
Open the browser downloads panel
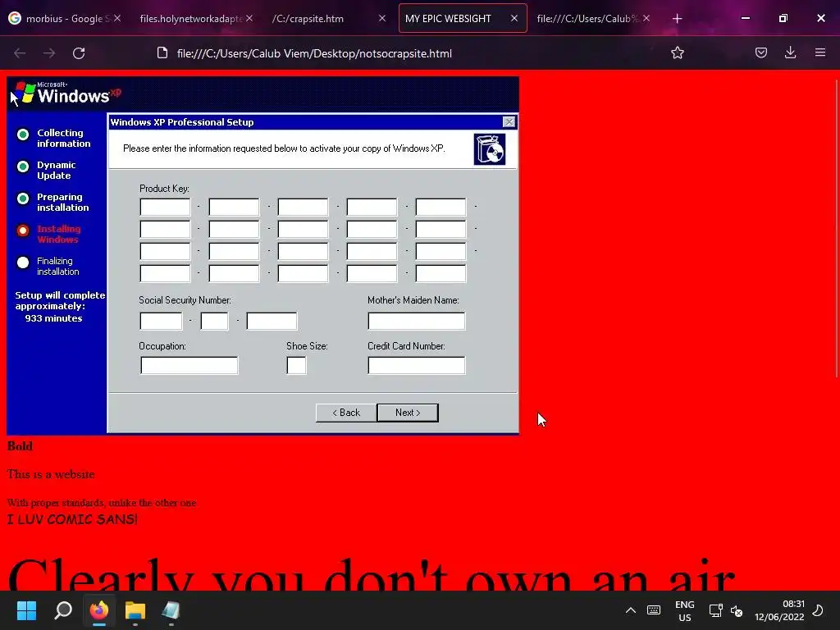(790, 52)
